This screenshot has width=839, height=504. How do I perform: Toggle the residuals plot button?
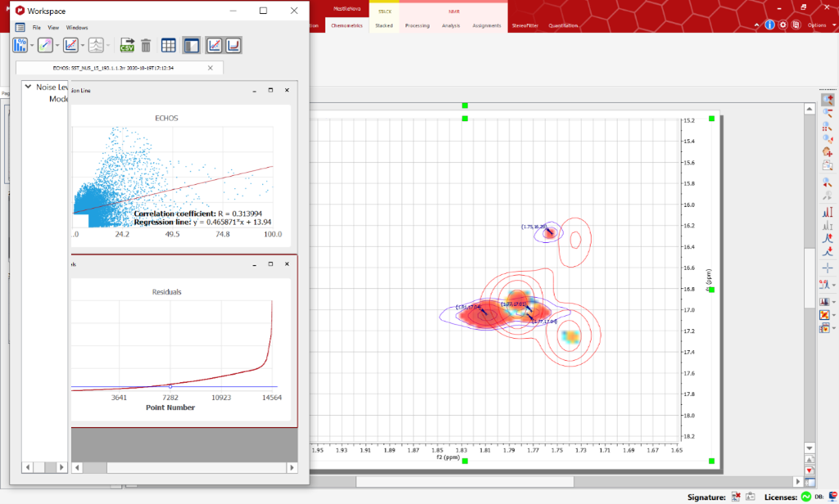[233, 46]
